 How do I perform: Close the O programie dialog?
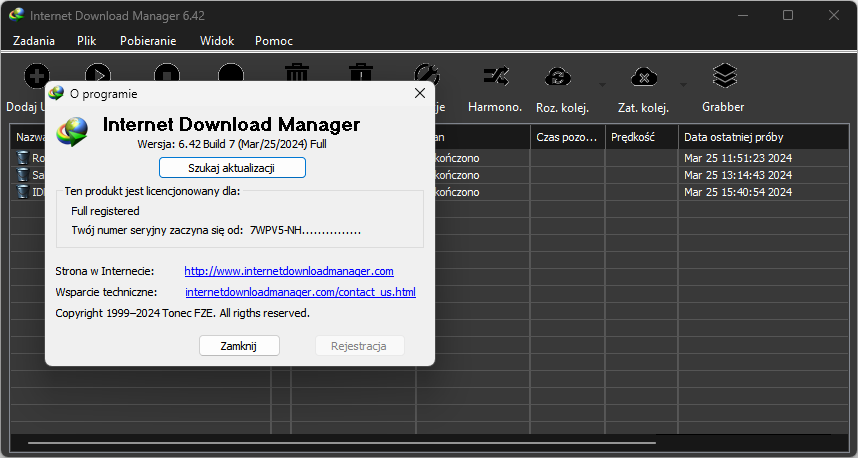click(420, 94)
